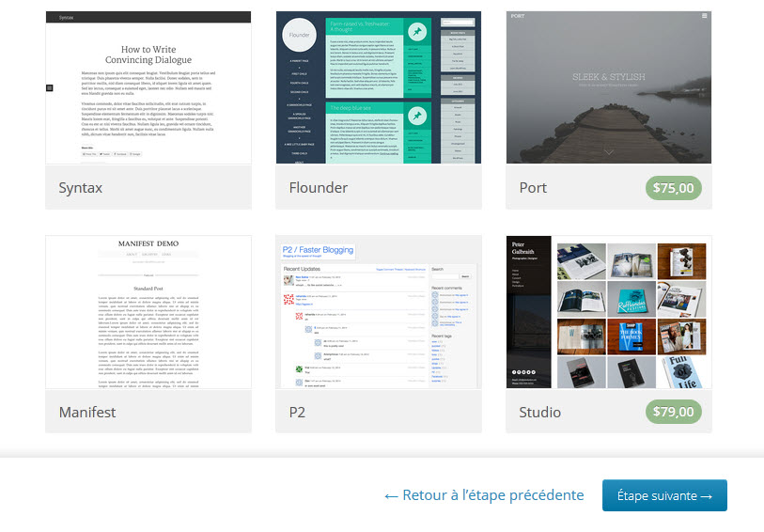This screenshot has height=532, width=764.
Task: Click the round Flounder logo circle
Action: point(300,40)
